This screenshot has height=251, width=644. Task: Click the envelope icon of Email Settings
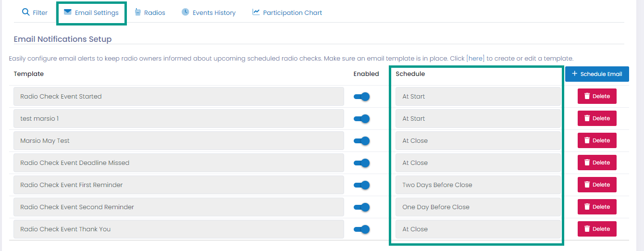tap(68, 12)
